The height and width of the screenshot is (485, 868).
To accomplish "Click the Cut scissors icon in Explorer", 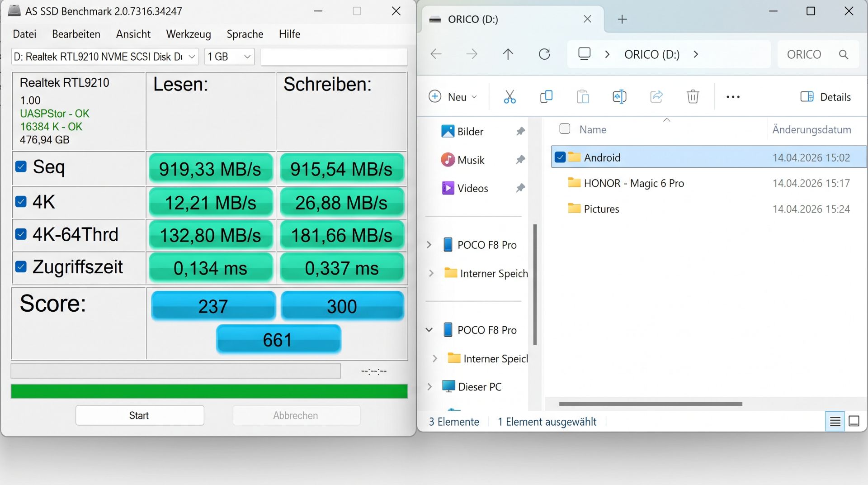I will (509, 97).
